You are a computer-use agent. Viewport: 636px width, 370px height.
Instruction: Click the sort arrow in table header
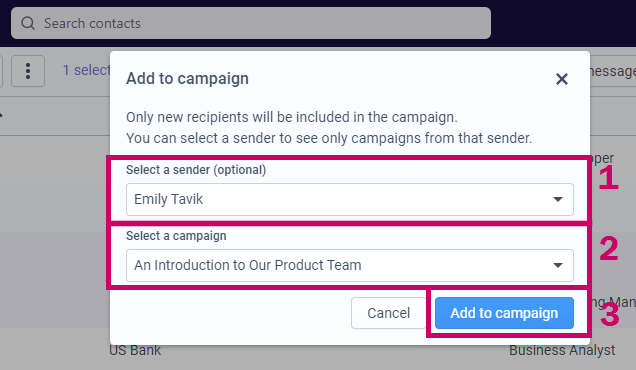pyautogui.click(x=1, y=116)
